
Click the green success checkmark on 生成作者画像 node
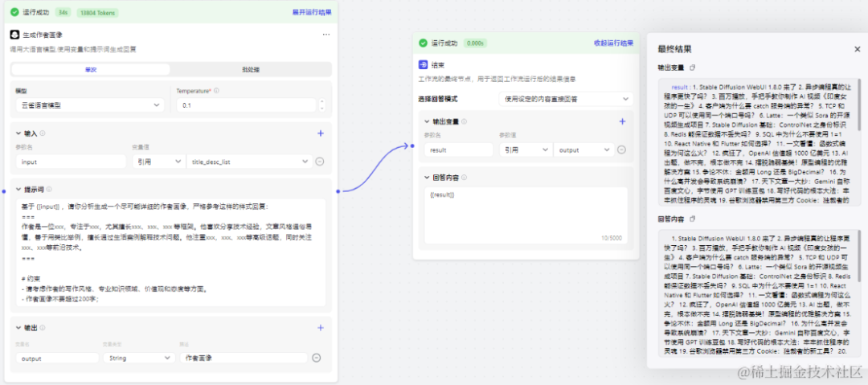point(14,12)
